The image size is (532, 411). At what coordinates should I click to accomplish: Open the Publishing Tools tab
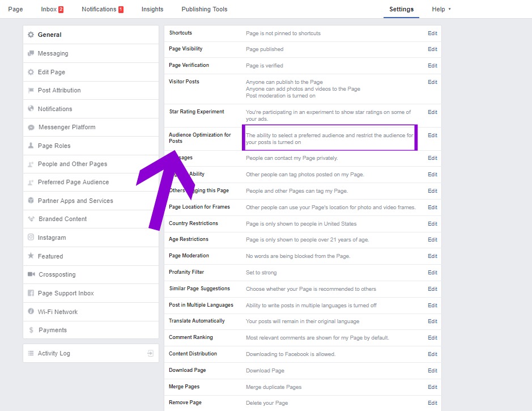point(205,9)
